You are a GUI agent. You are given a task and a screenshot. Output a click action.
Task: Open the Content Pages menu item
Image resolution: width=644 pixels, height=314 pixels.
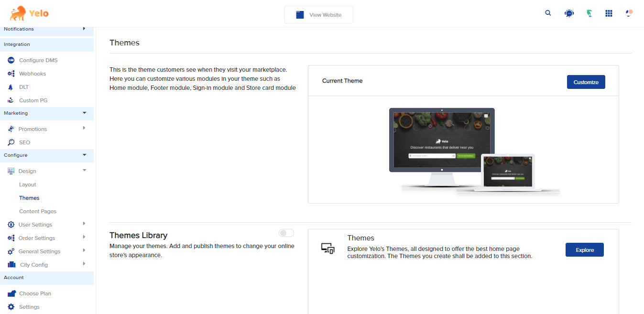point(38,211)
